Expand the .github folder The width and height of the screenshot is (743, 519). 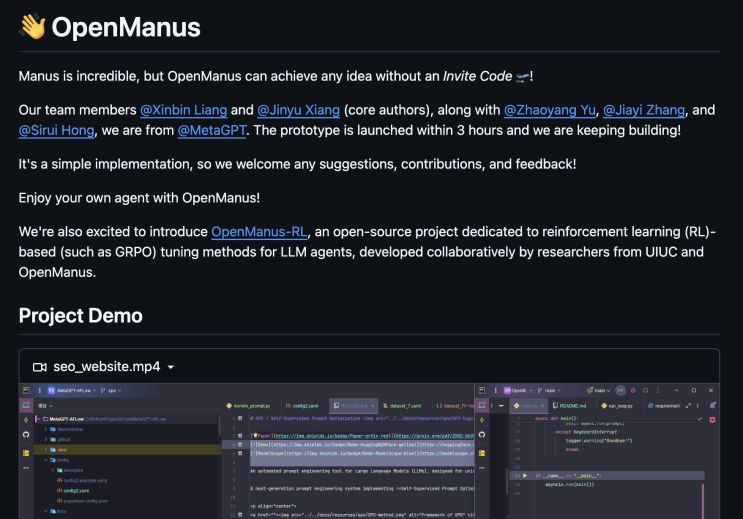(46, 439)
